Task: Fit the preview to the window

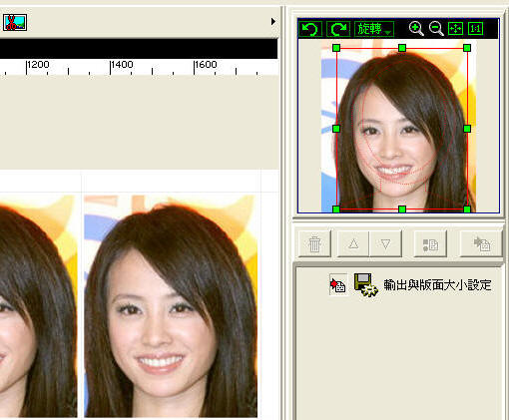Action: click(x=455, y=29)
